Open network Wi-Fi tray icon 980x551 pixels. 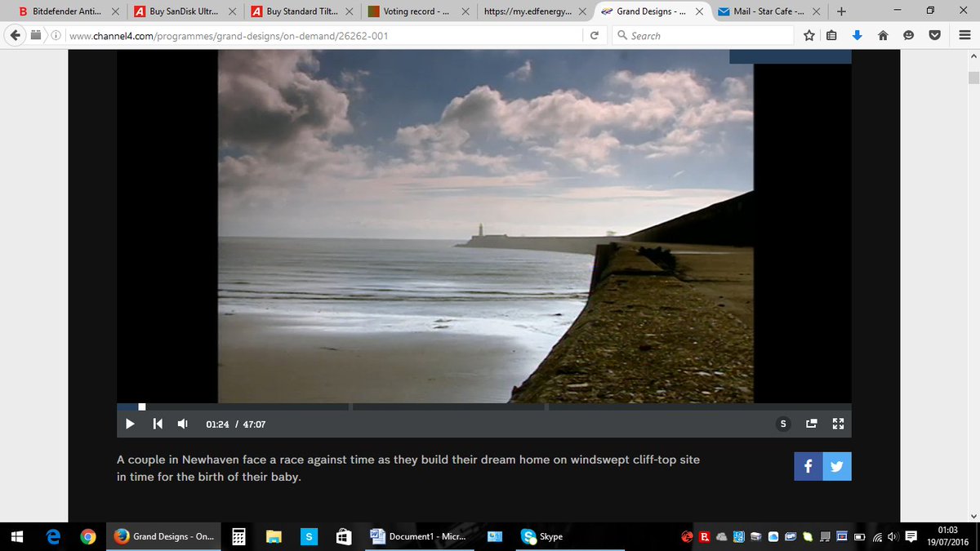point(877,537)
